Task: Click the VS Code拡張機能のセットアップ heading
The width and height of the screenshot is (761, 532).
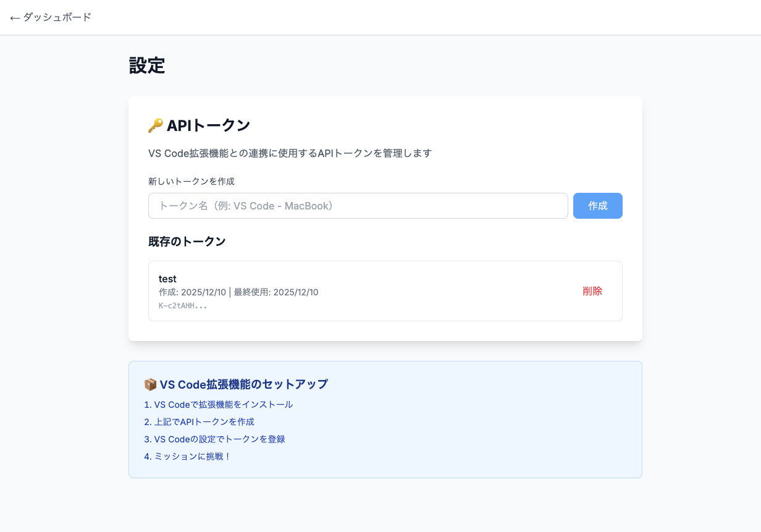Action: 244,384
